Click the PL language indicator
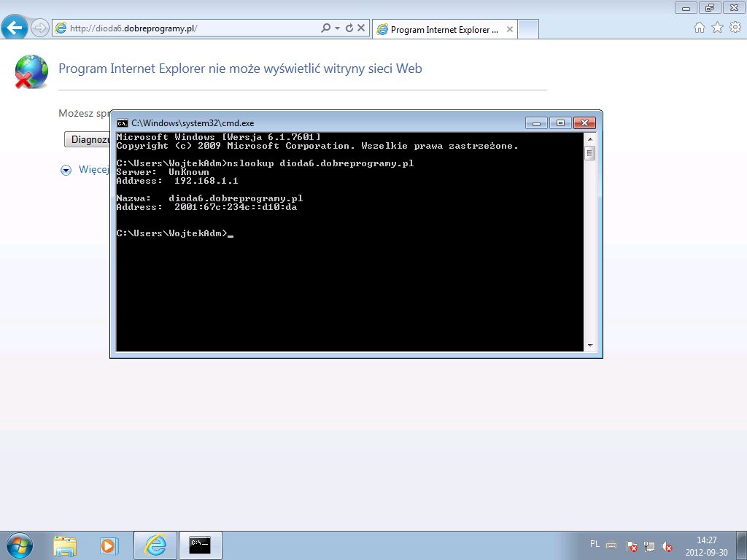The image size is (747, 560). [x=595, y=544]
